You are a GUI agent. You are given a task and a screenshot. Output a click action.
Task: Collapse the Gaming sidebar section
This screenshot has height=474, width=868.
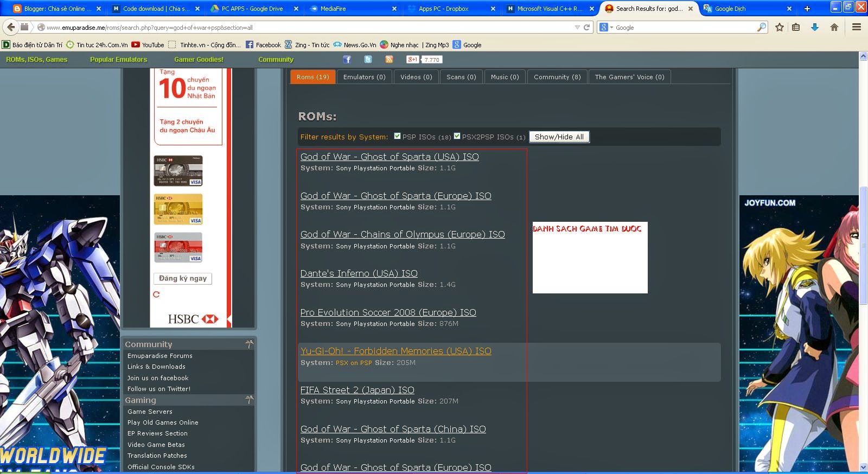(x=249, y=400)
